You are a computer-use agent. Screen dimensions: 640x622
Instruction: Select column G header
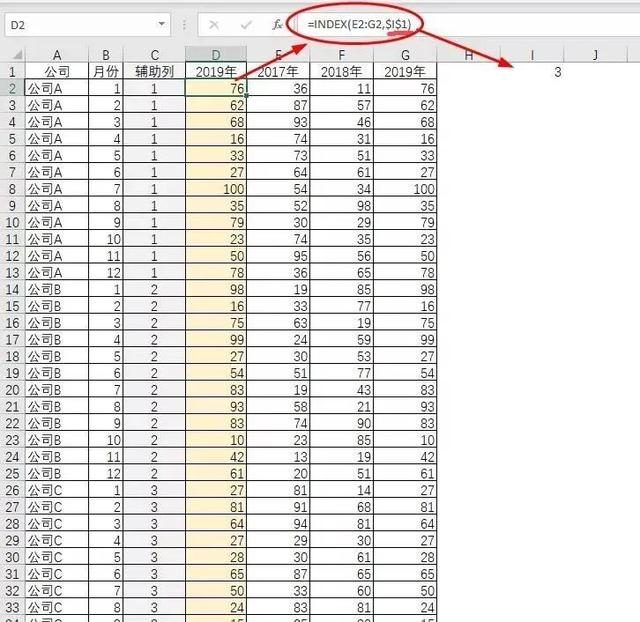(x=405, y=55)
